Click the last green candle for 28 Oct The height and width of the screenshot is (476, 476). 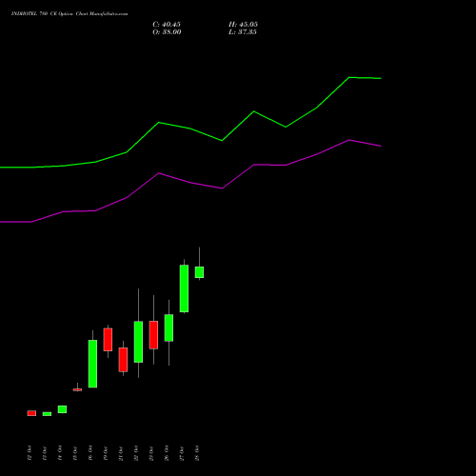(x=199, y=272)
